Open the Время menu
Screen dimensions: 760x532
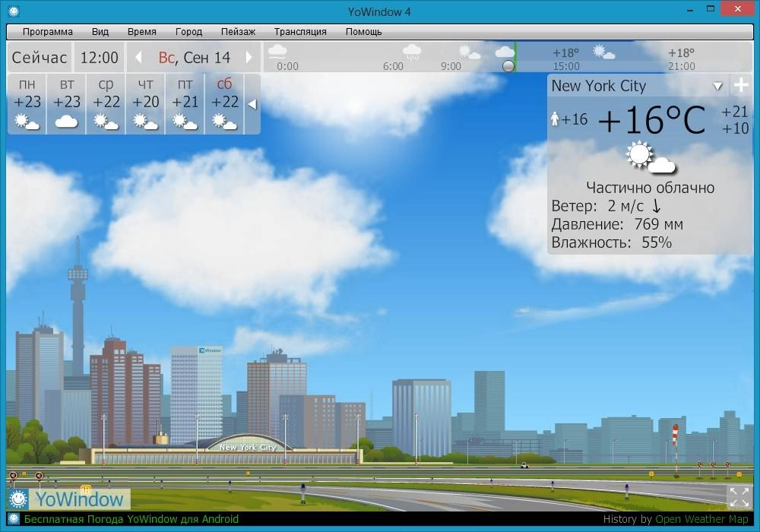click(x=141, y=32)
